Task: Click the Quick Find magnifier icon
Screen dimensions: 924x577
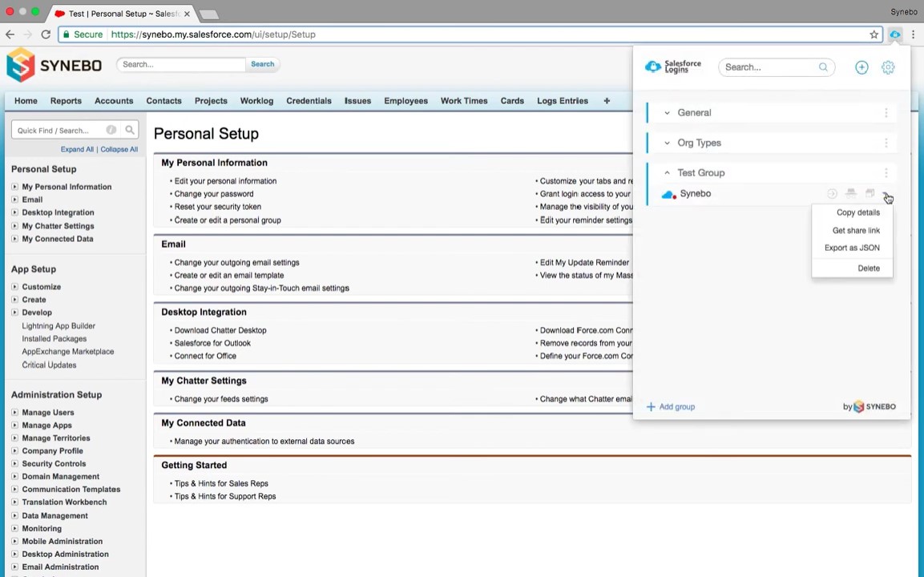Action: 130,130
